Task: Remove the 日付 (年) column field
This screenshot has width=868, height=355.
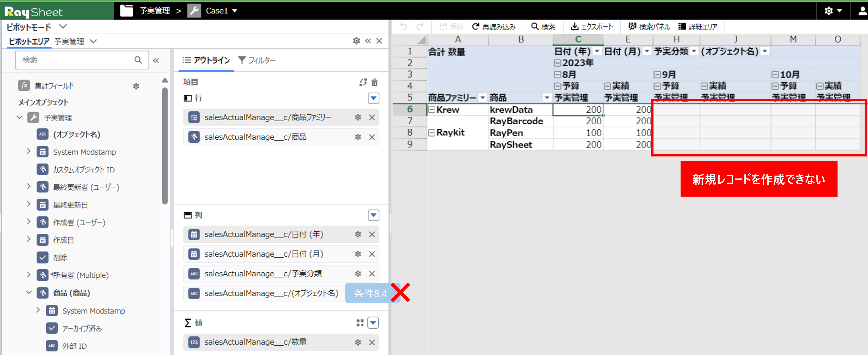Action: point(372,234)
